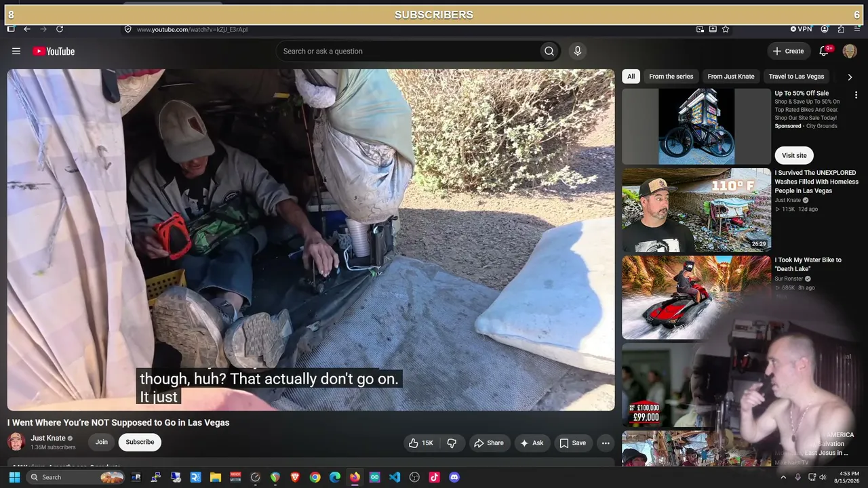Reload the current browser page

[x=60, y=29]
